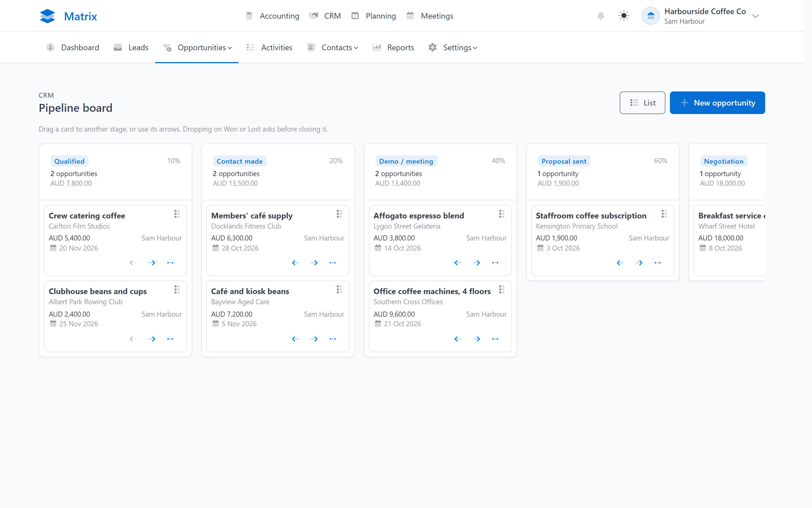Viewport: 812px width, 508px height.
Task: Open the Affogato espresso blend opportunity
Action: click(419, 216)
